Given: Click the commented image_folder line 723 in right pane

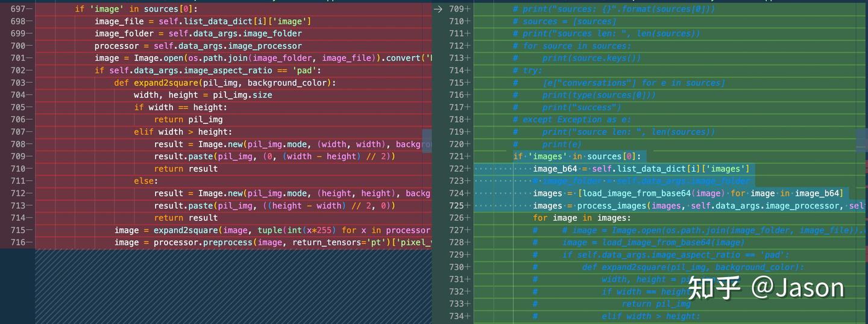Looking at the screenshot, I should tap(641, 181).
